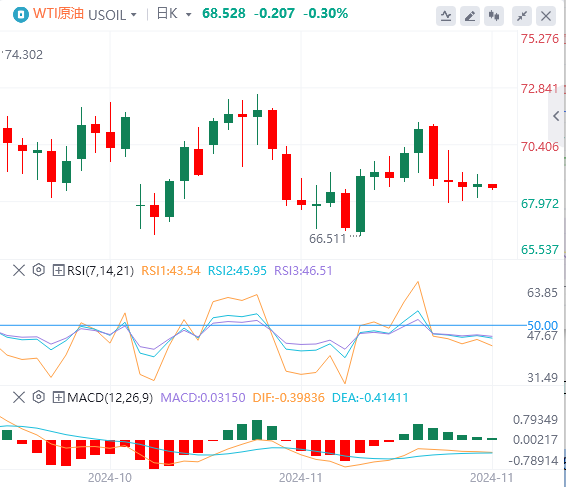Click the 75.276 price axis label
The height and width of the screenshot is (487, 566).
coord(540,39)
